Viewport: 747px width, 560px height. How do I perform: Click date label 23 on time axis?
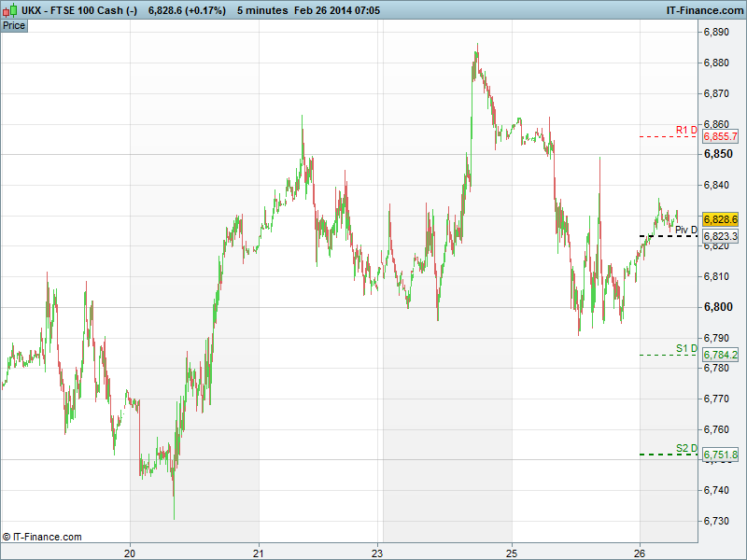tap(378, 551)
